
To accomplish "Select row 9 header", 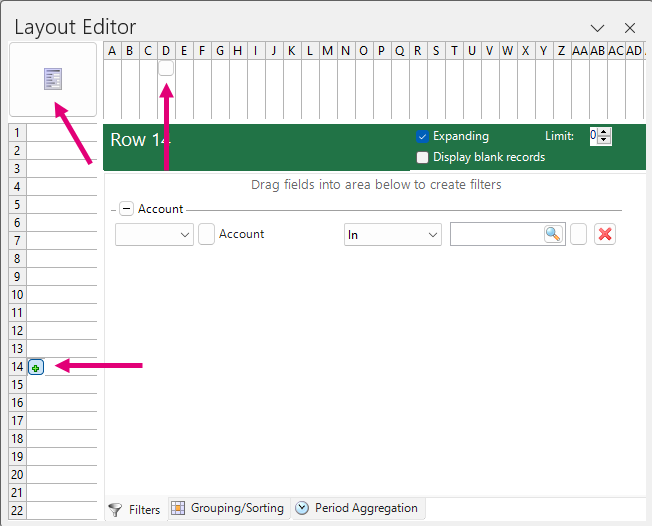I will [x=17, y=277].
